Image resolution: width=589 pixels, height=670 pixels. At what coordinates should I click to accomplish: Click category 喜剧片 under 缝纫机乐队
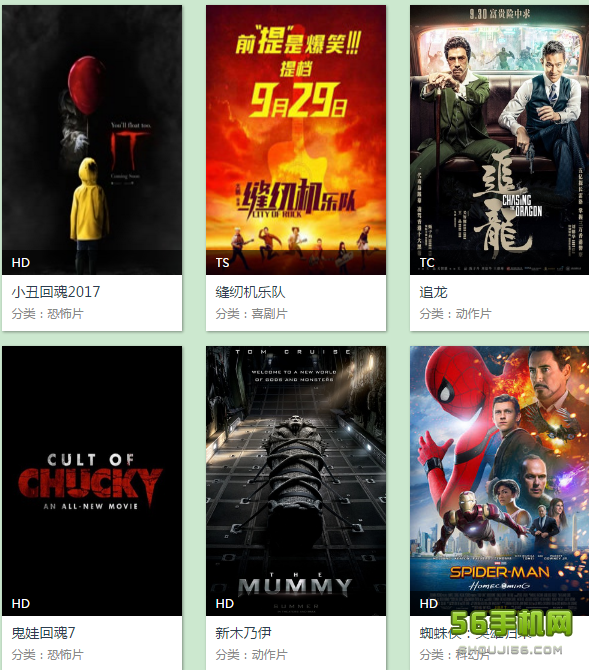[269, 314]
